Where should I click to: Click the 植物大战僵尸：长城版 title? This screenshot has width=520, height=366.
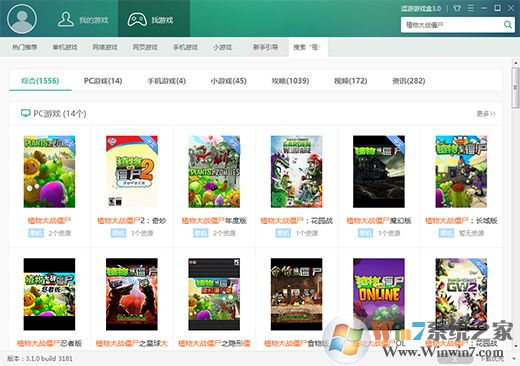[461, 220]
